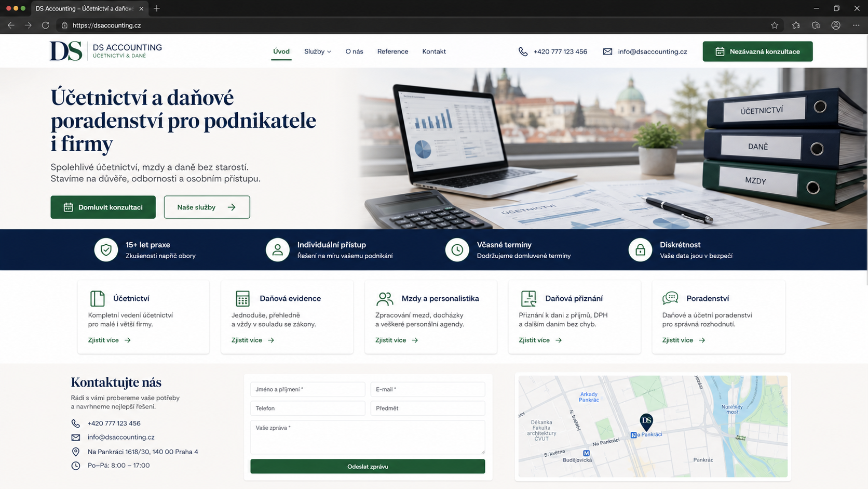868x489 pixels.
Task: Open the O nás navigation item
Action: coord(354,51)
